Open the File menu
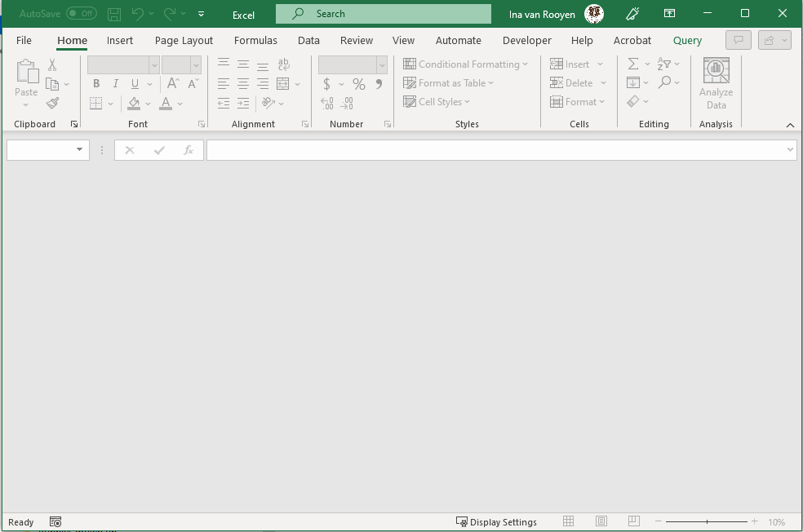The height and width of the screenshot is (532, 803). (x=24, y=40)
